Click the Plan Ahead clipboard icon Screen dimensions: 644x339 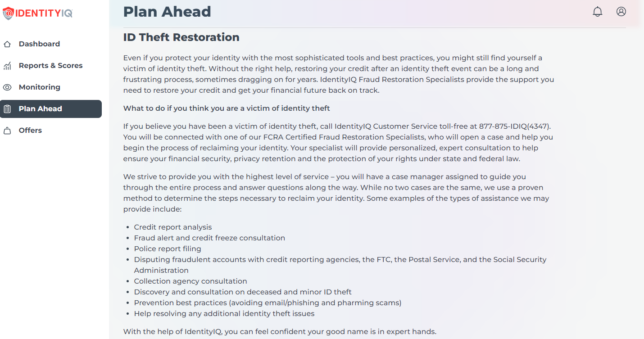click(7, 109)
